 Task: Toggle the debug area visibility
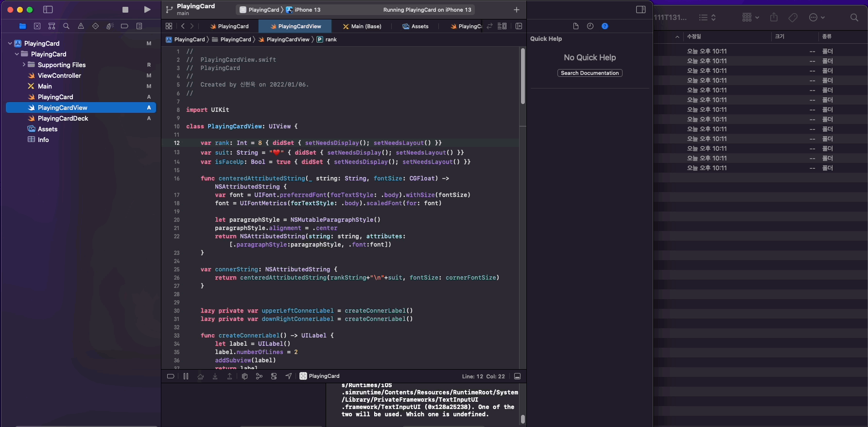click(518, 376)
